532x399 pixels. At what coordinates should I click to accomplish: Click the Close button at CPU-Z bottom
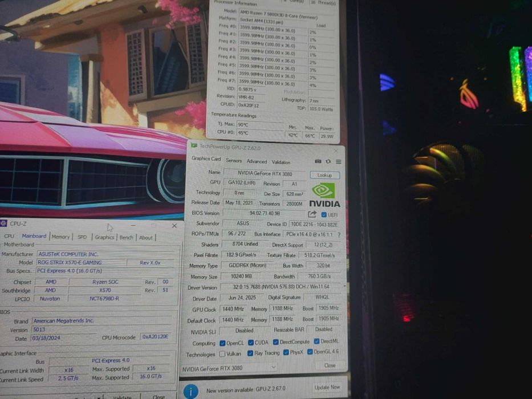pyautogui.click(x=159, y=396)
